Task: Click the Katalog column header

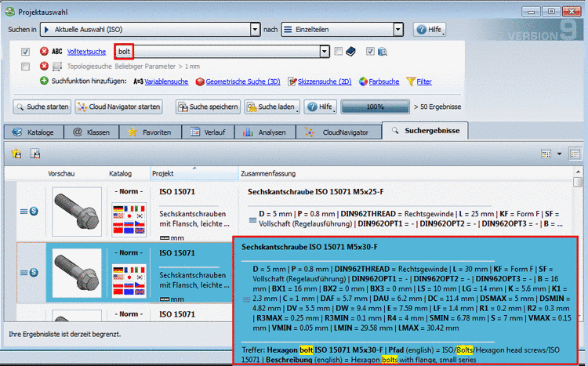Action: [121, 173]
